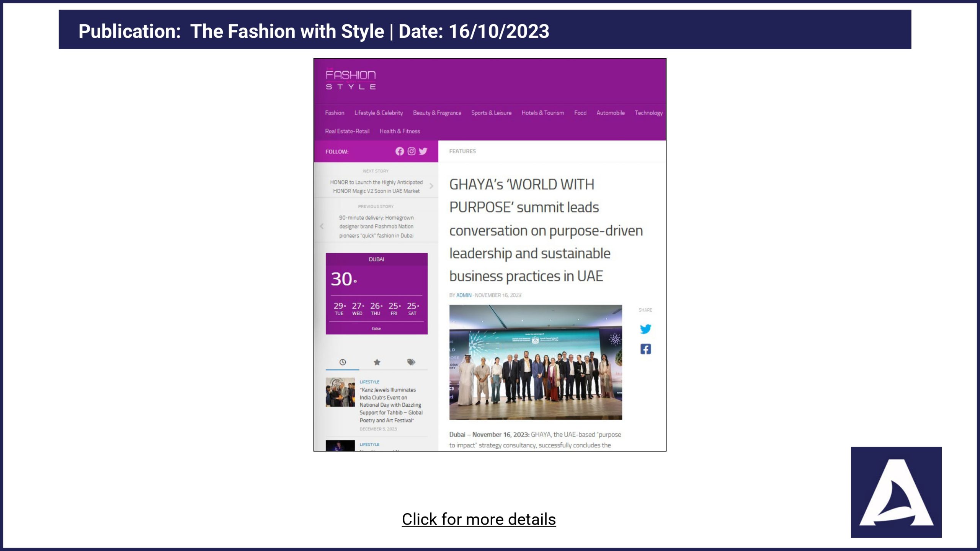980x551 pixels.
Task: Open the Automobile menu item
Action: (610, 113)
